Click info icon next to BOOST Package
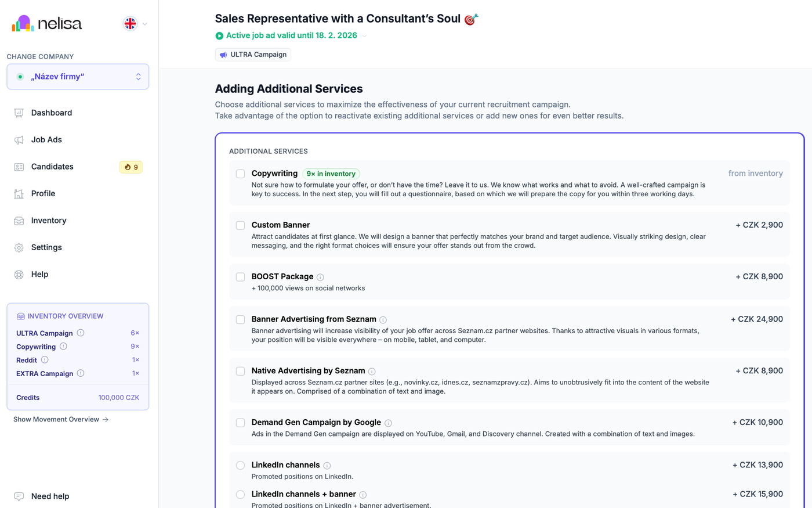This screenshot has width=812, height=508. pyautogui.click(x=320, y=278)
